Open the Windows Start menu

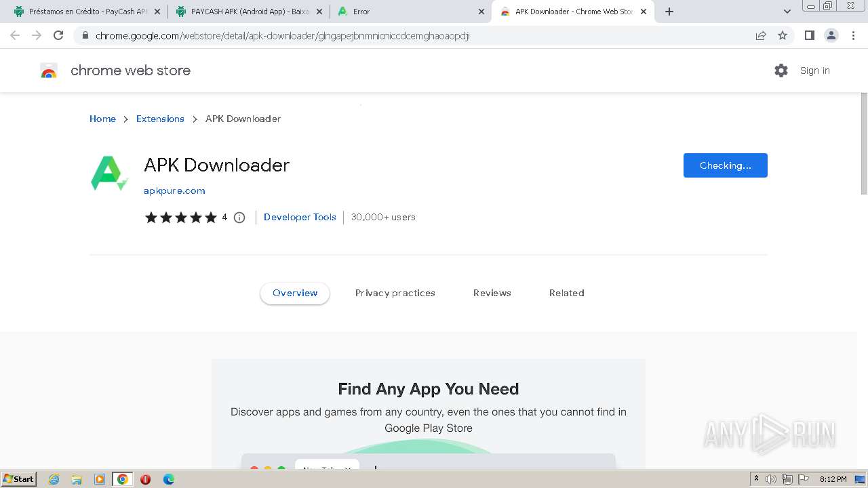18,479
